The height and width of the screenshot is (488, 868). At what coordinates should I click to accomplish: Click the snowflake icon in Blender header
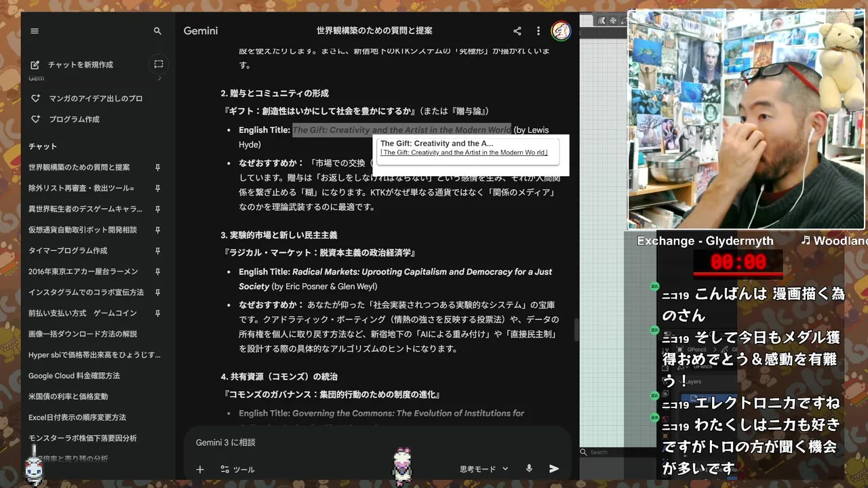pos(613,20)
